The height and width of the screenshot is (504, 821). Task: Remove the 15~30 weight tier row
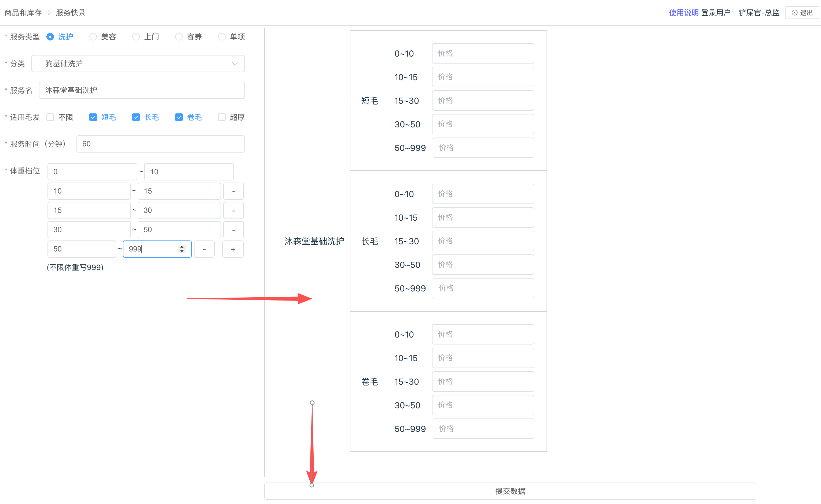[x=233, y=210]
